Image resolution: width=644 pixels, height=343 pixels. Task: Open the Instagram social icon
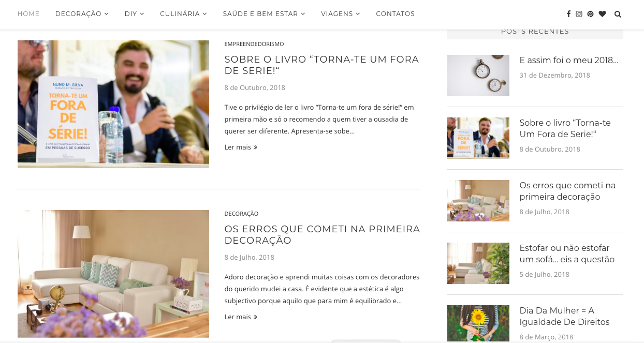point(579,14)
